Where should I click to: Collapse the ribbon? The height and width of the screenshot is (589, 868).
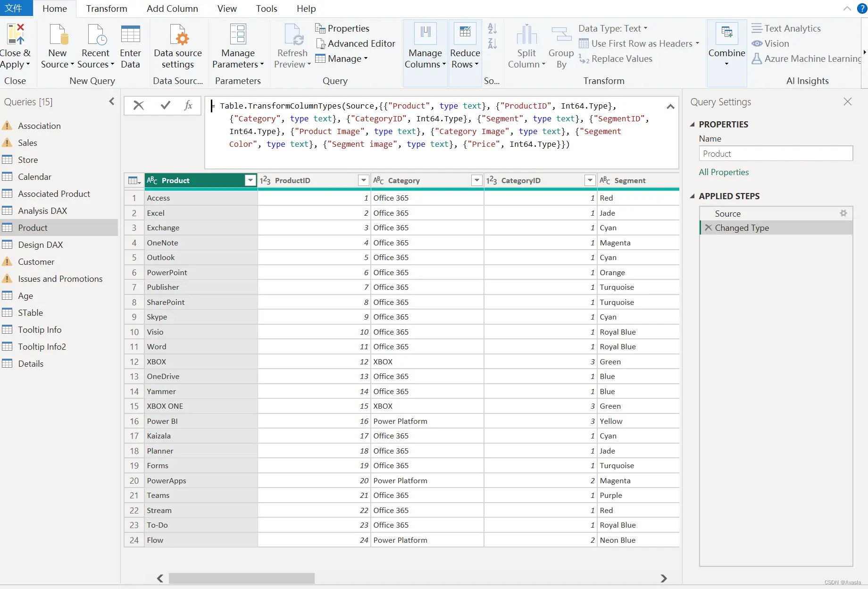[x=847, y=8]
